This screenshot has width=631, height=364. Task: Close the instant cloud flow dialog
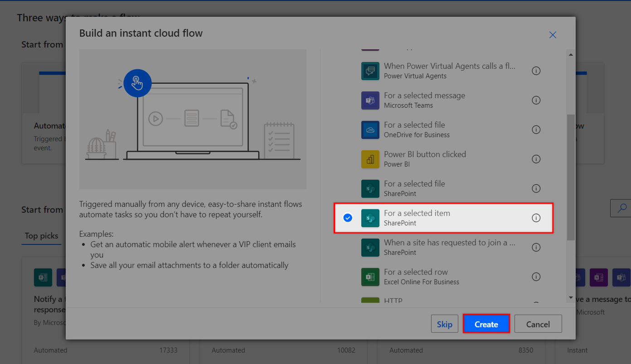pos(553,35)
